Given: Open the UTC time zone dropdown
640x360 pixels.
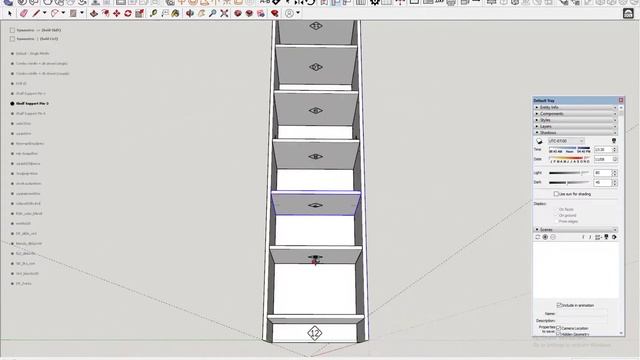Looking at the screenshot, I should pyautogui.click(x=566, y=141).
